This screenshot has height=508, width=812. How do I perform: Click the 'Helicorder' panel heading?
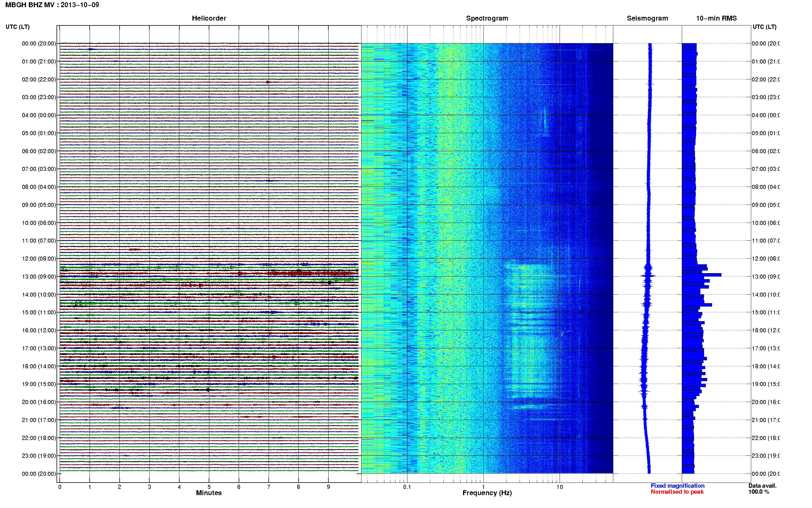(x=209, y=18)
